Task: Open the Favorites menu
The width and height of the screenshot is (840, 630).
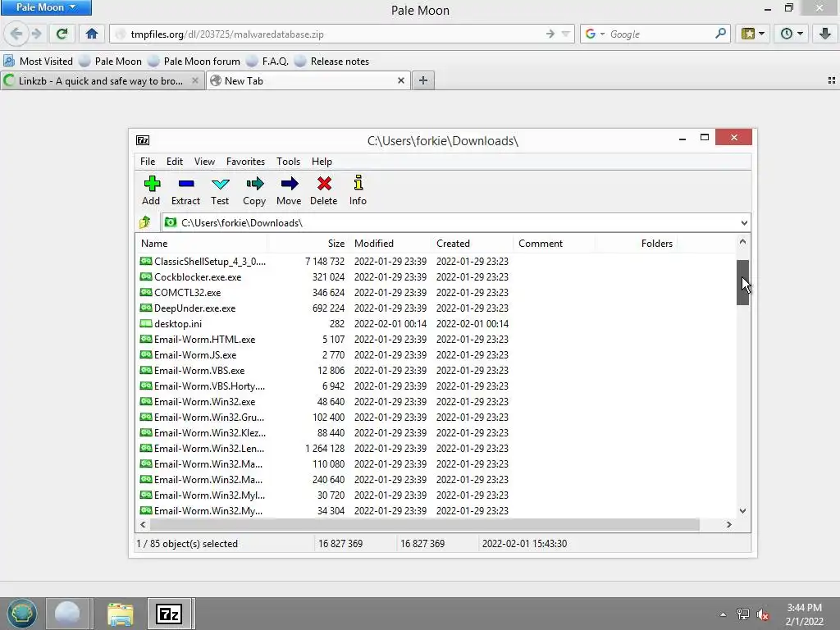Action: (245, 162)
